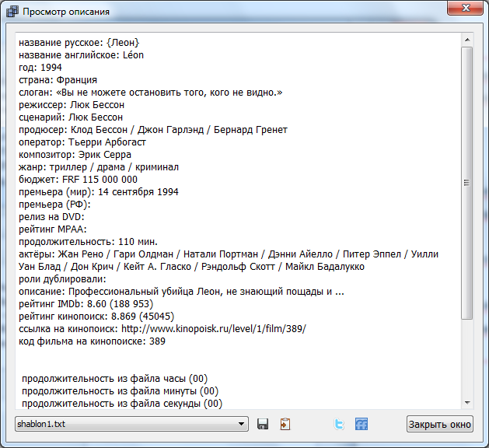Click the app icon in title bar
Image resolution: width=489 pixels, height=448 pixels.
[x=12, y=12]
